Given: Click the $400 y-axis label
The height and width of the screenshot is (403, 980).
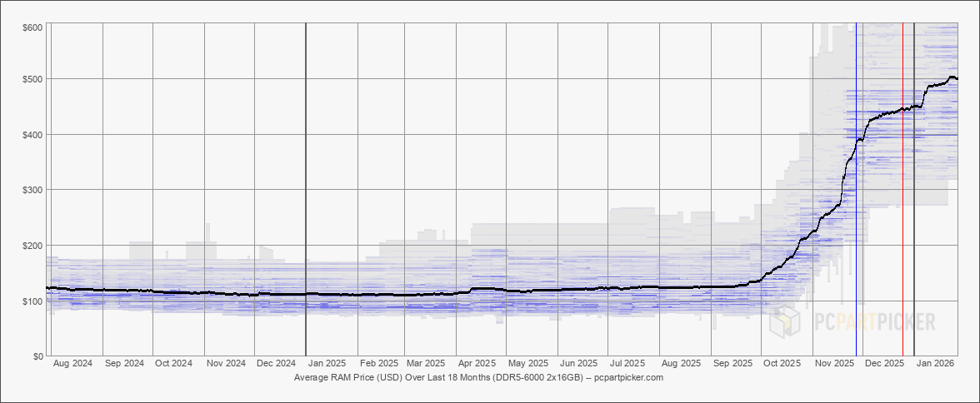Looking at the screenshot, I should point(34,134).
